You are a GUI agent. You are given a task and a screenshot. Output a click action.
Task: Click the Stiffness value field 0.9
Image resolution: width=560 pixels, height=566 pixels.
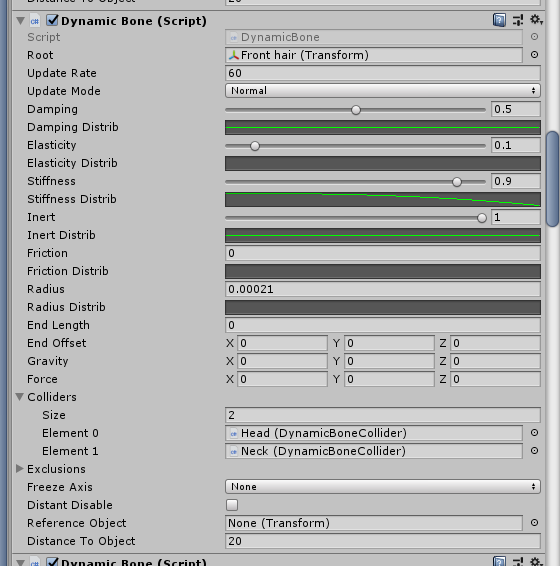coord(516,181)
